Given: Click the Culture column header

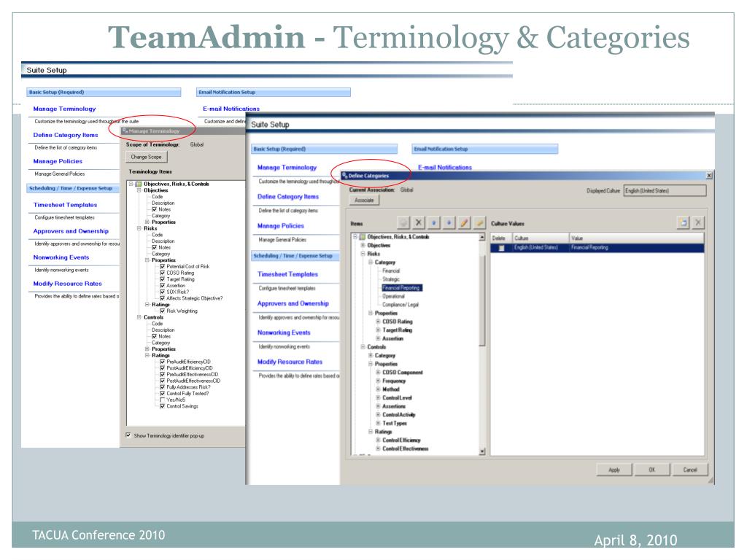Looking at the screenshot, I should (x=541, y=238).
